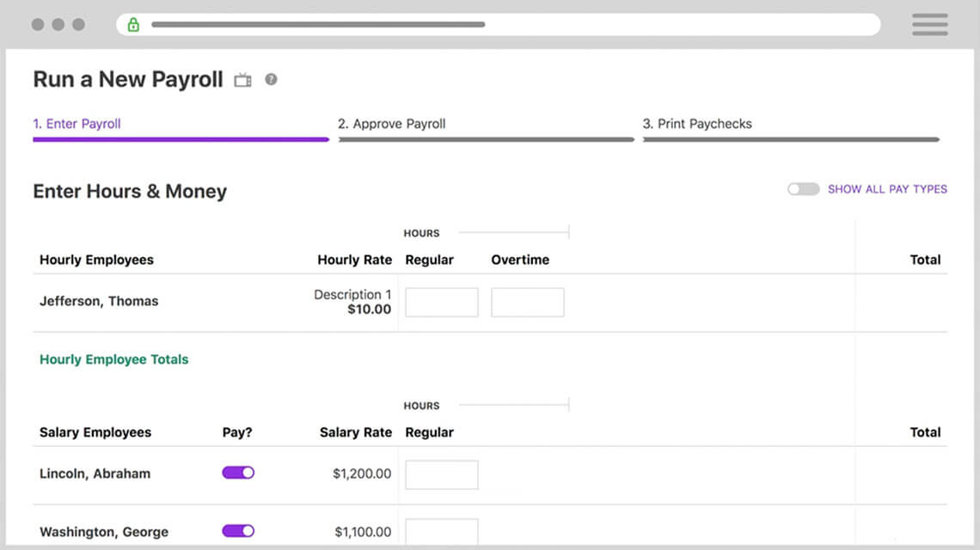Disable pay for Lincoln, Abraham
The height and width of the screenshot is (550, 980).
237,472
